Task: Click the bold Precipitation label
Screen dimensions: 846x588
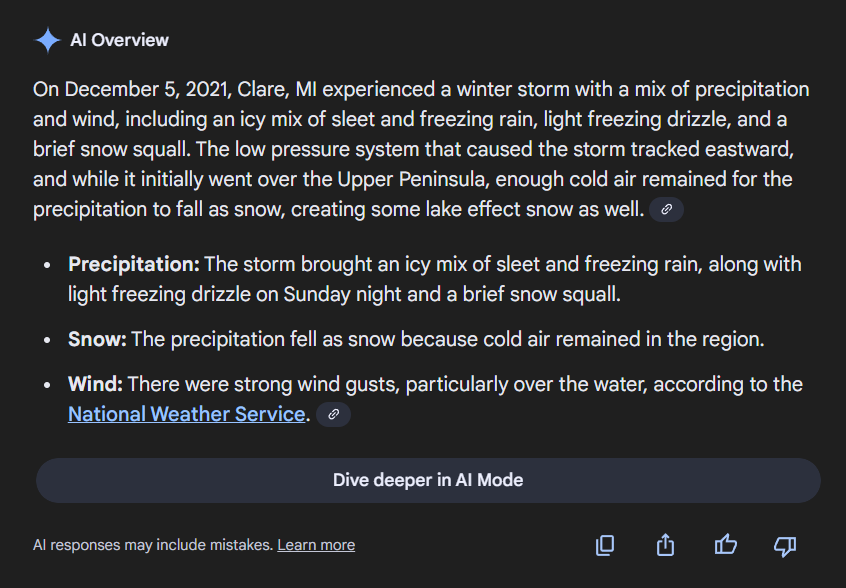Action: 134,265
